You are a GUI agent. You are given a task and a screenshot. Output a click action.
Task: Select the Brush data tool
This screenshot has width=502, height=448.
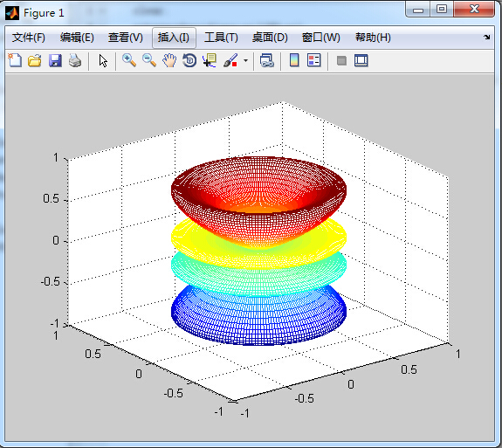tap(230, 60)
